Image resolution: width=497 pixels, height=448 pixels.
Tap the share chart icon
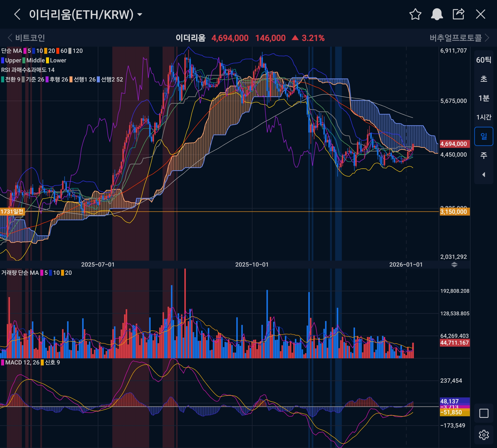tap(459, 14)
